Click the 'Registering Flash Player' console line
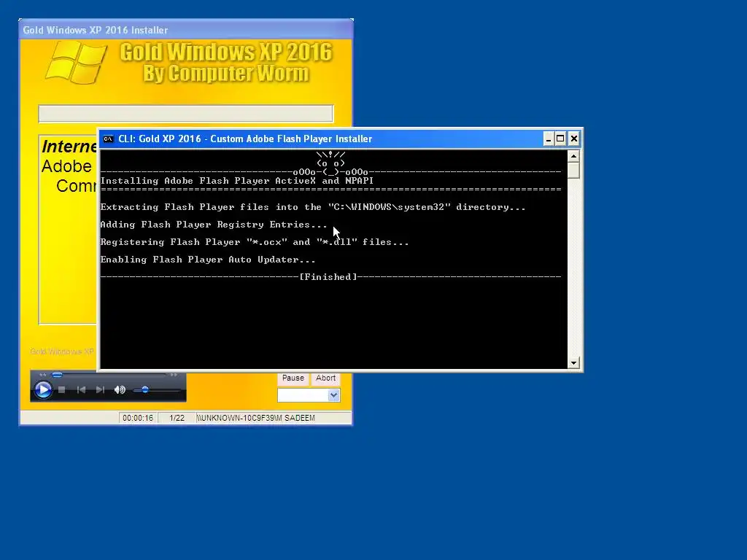 click(x=255, y=242)
